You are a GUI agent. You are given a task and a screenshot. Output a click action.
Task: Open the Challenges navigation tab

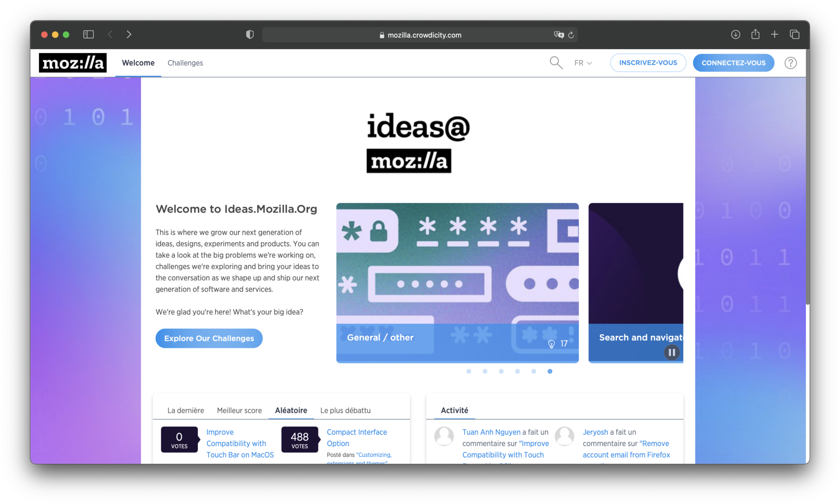pos(185,63)
